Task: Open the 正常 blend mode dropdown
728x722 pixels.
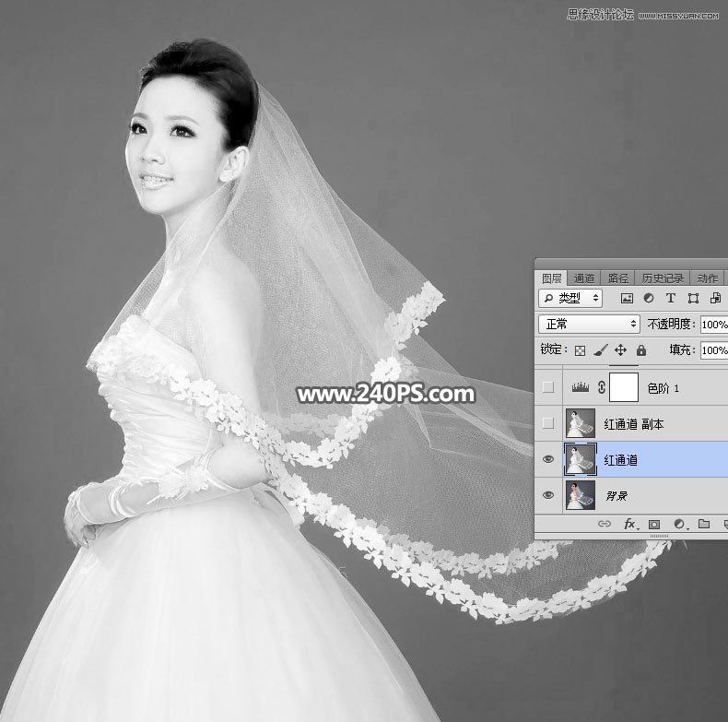Action: click(589, 324)
